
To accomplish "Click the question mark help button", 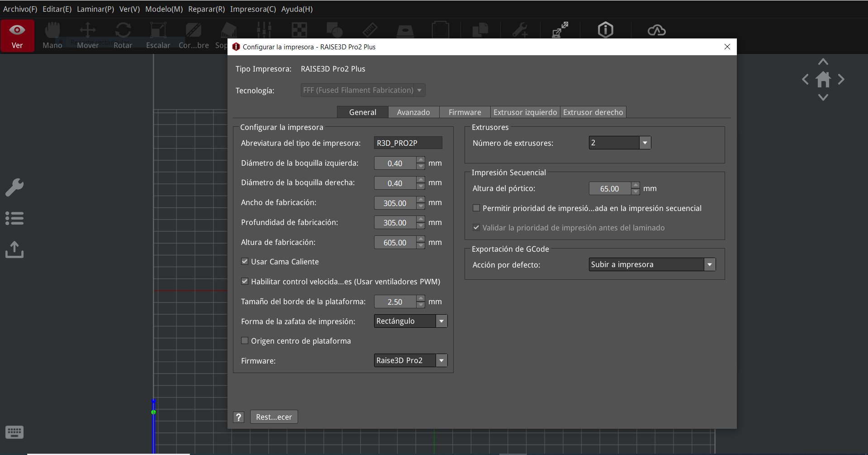I will coord(239,417).
